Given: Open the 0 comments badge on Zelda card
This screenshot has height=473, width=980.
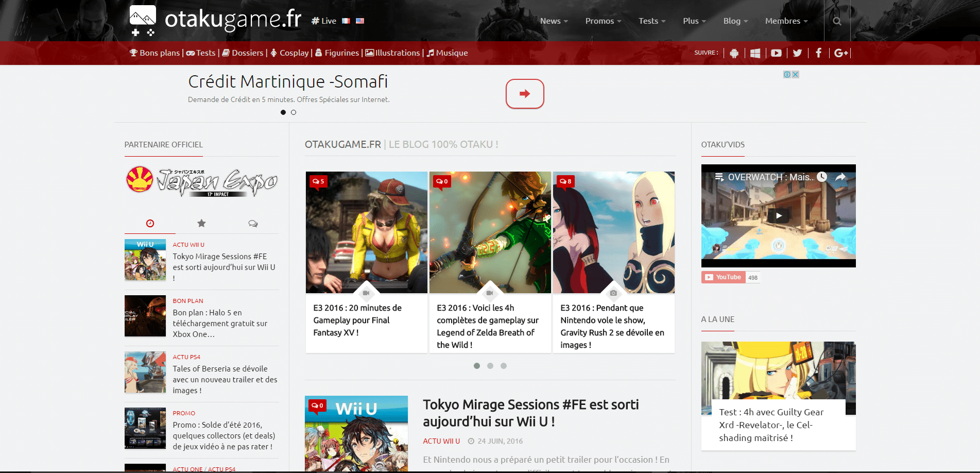Looking at the screenshot, I should pyautogui.click(x=442, y=181).
